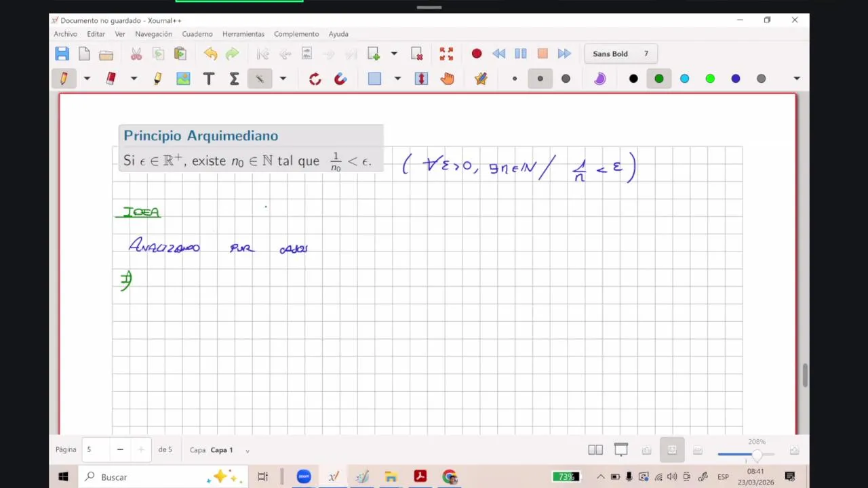Delete the current page
The height and width of the screenshot is (488, 868).
click(x=417, y=54)
